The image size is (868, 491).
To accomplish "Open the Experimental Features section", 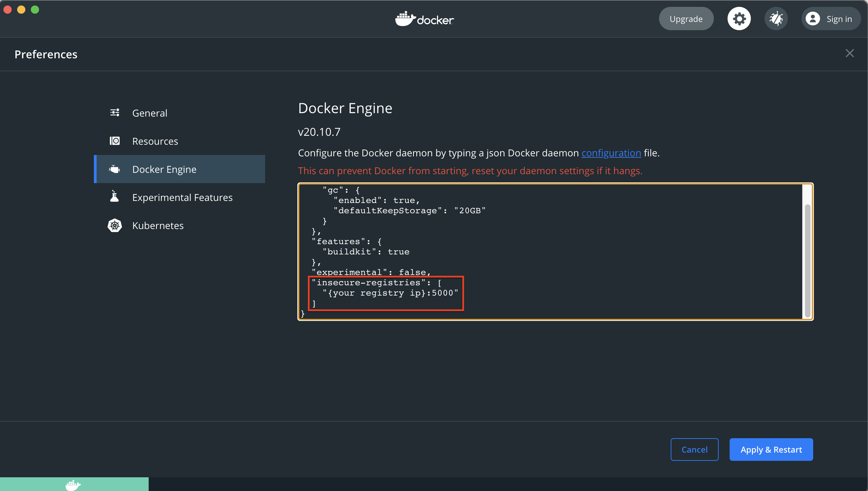I will pos(182,197).
